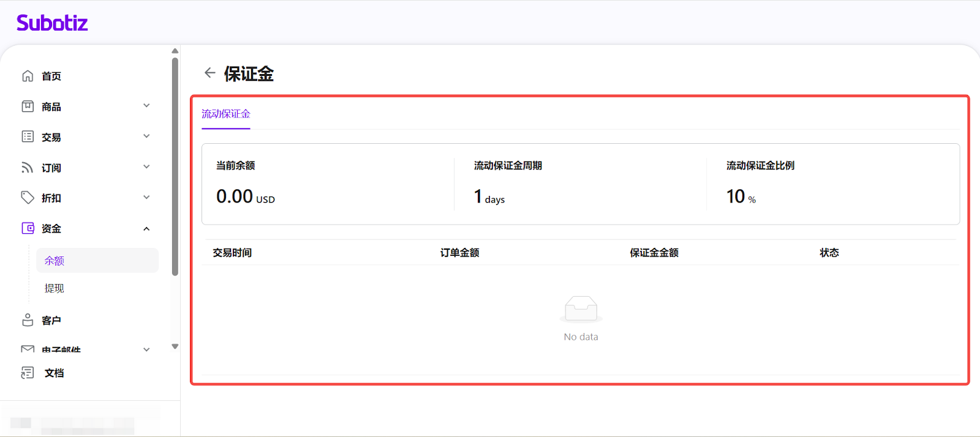Click the Subotiz logo

(x=52, y=23)
